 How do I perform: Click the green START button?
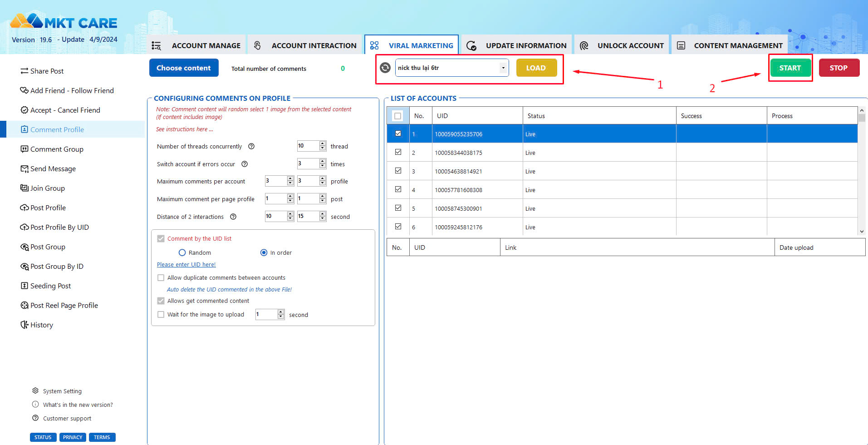790,68
